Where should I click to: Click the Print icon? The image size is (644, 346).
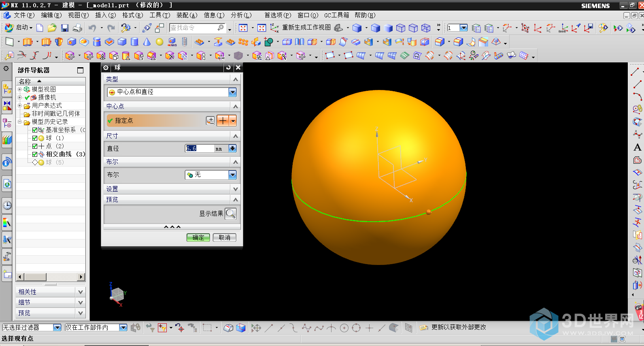coord(77,28)
